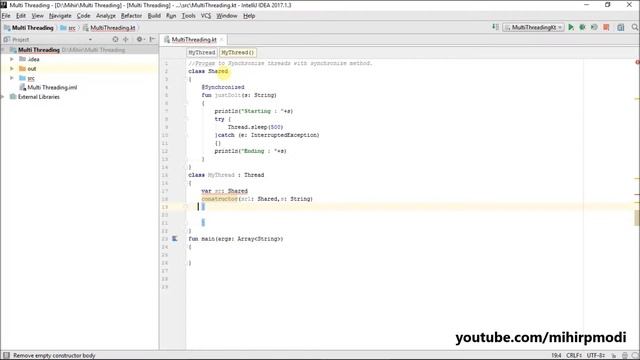Open the Analyze menu
The image size is (640, 360).
coord(106,16)
